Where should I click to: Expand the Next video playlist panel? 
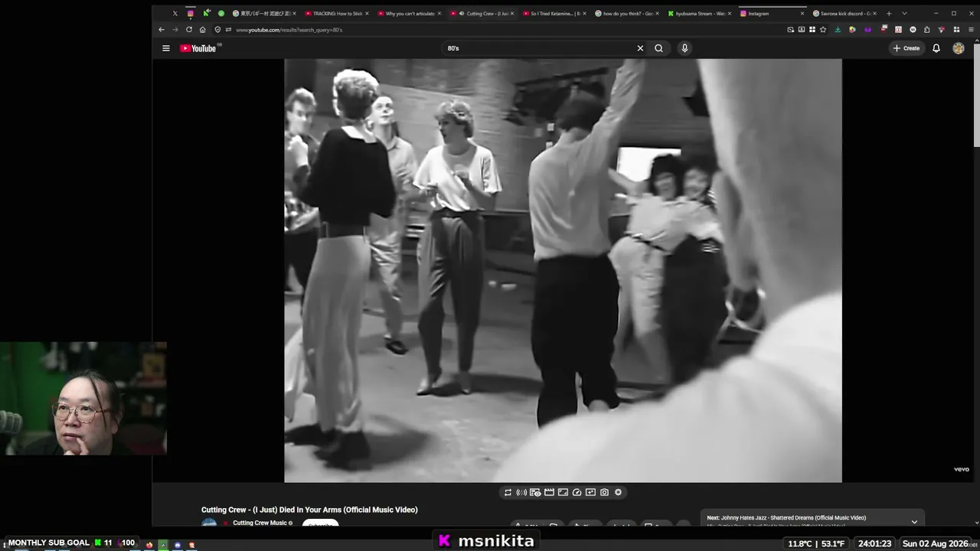914,521
